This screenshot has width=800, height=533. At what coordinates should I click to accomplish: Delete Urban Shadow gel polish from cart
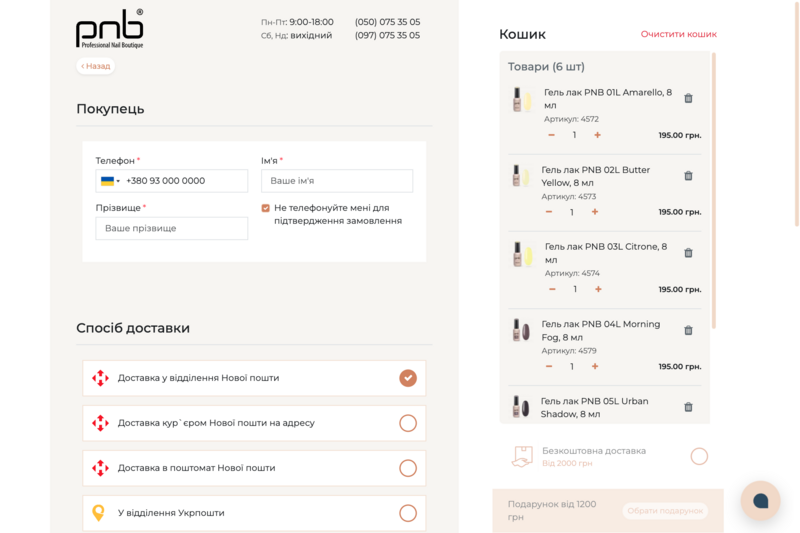point(688,407)
